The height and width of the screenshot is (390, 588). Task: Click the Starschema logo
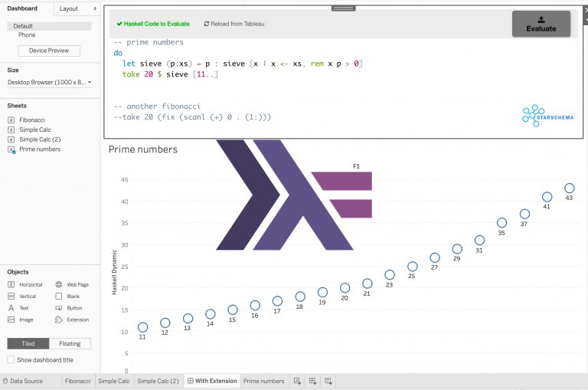tap(547, 116)
